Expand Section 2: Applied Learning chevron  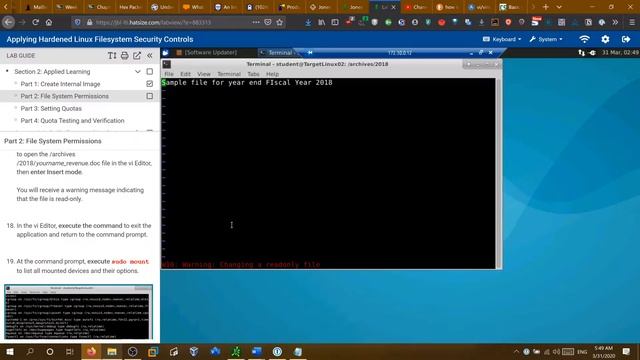138,71
